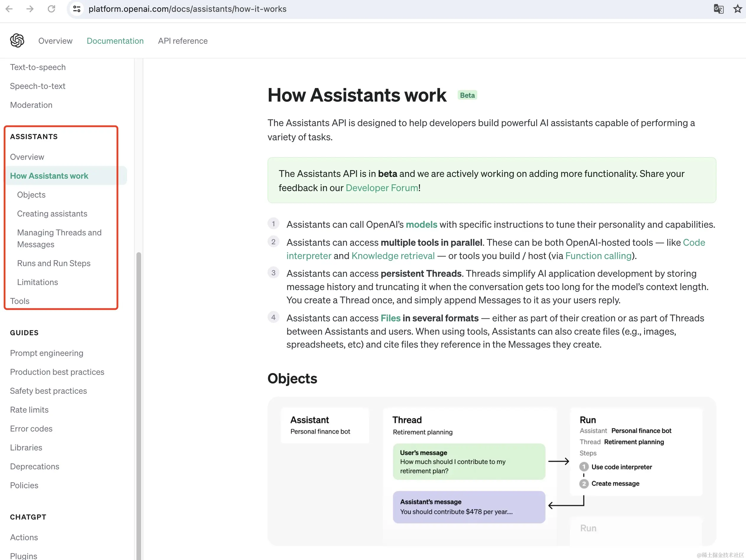Follow the Developer Forum link
746x560 pixels.
[x=382, y=188]
